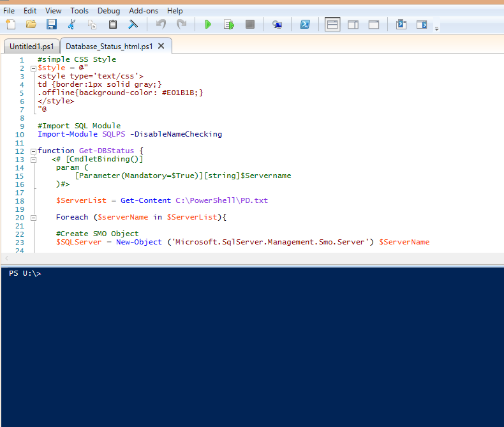
Task: Close the Database_Status_html.ps1 tab
Action: point(161,46)
